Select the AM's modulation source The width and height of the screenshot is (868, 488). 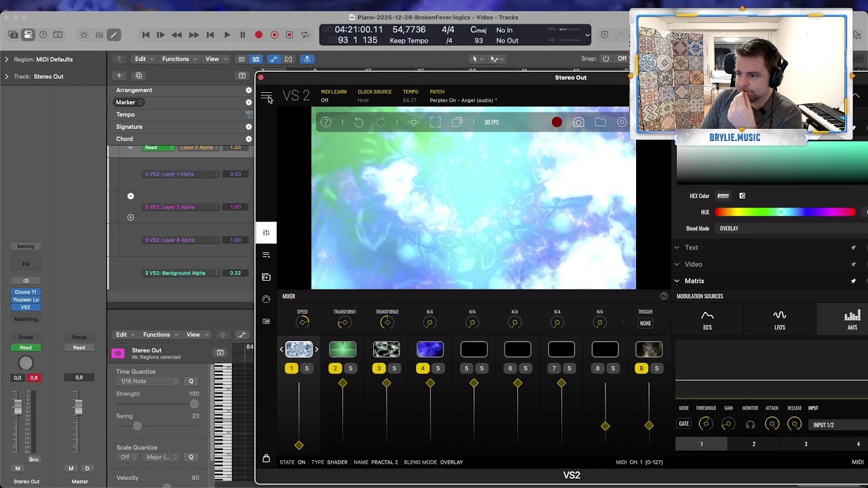point(852,320)
